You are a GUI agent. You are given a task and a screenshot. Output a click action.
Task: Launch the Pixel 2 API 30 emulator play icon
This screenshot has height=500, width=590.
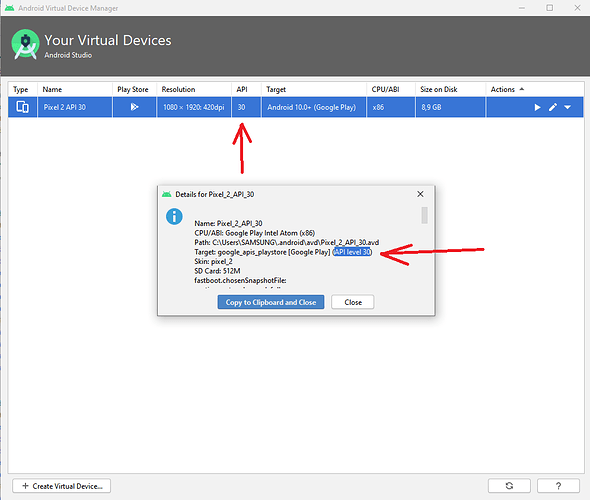point(537,108)
